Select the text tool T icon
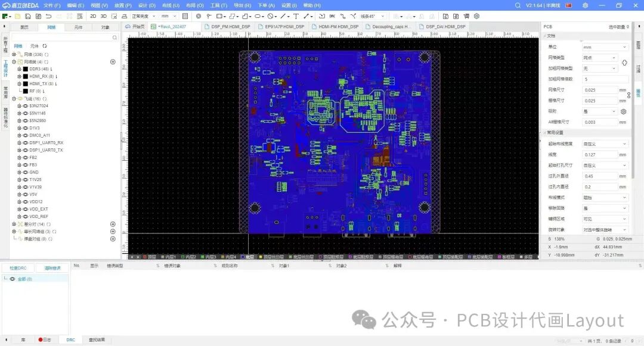 pos(296,17)
